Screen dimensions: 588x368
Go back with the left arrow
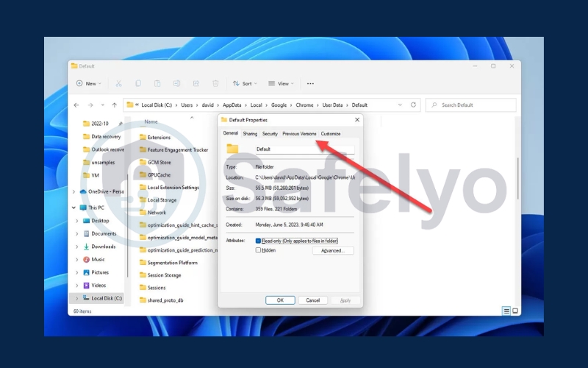pyautogui.click(x=76, y=105)
